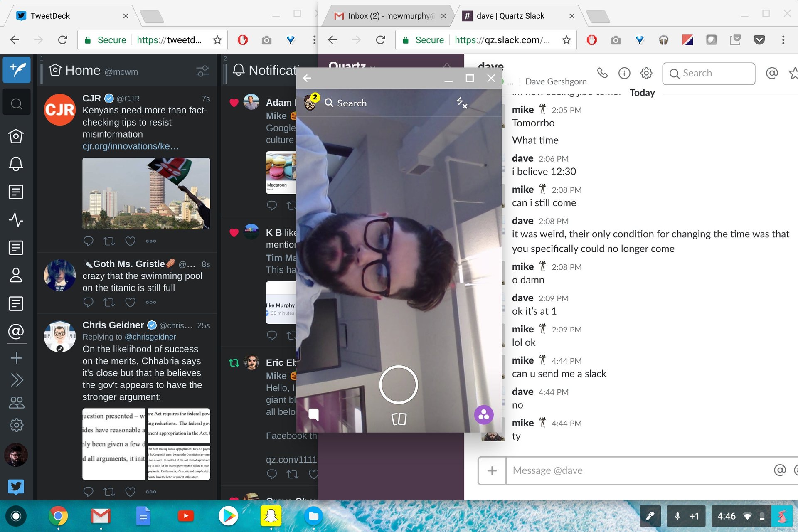Show channel details info in Slack
The height and width of the screenshot is (532, 798).
tap(624, 73)
